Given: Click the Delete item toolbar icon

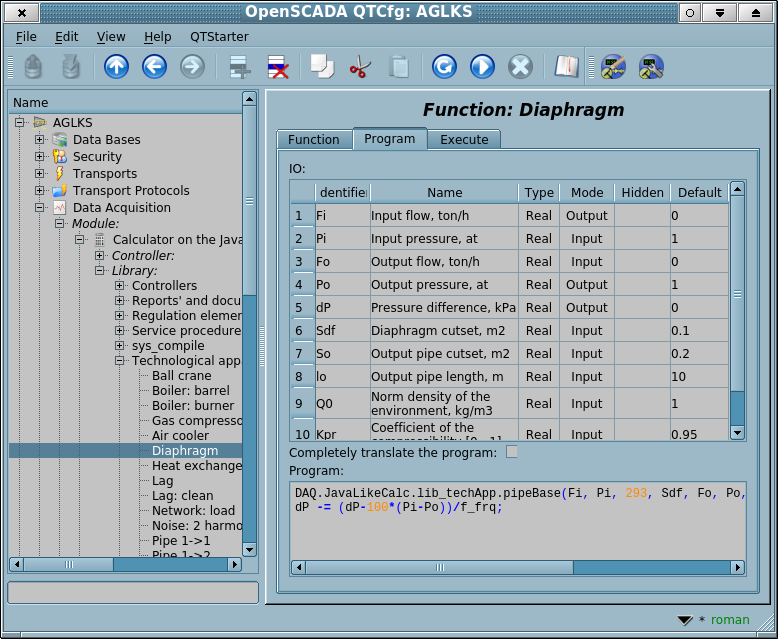Looking at the screenshot, I should tap(278, 67).
